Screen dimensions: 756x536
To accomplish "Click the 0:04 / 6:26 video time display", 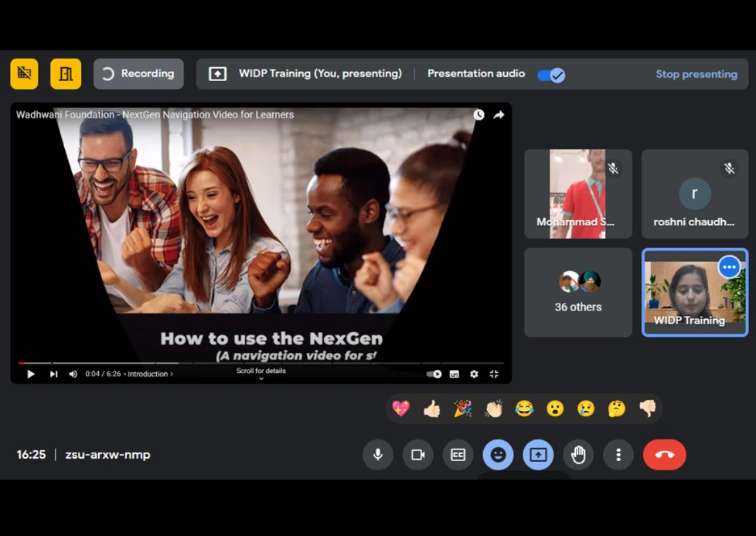I will [x=103, y=374].
